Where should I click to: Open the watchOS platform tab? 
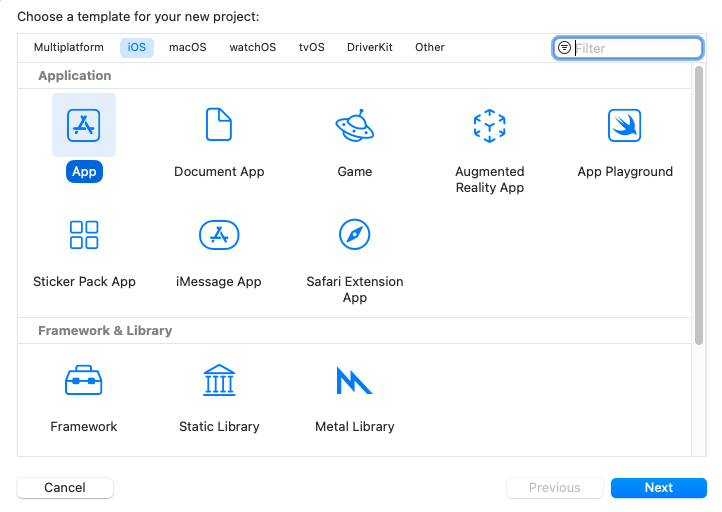[x=252, y=47]
